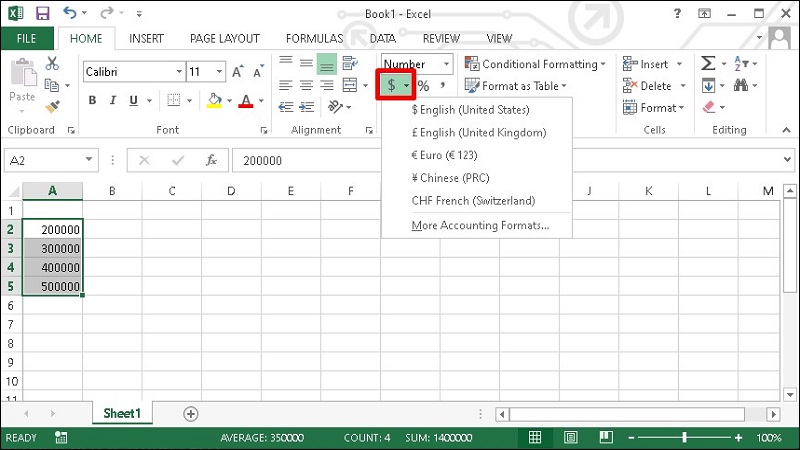800x450 pixels.
Task: Toggle Center alignment
Action: (x=306, y=85)
